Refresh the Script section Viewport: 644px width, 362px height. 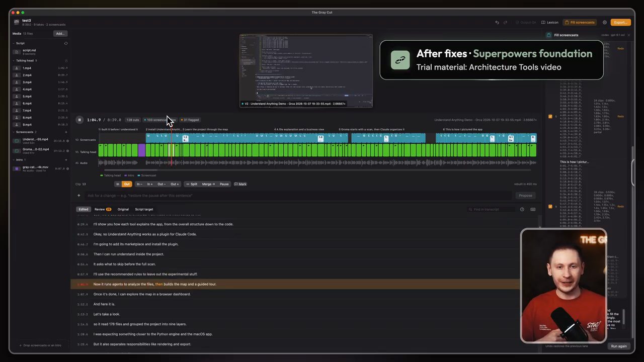[x=65, y=43]
